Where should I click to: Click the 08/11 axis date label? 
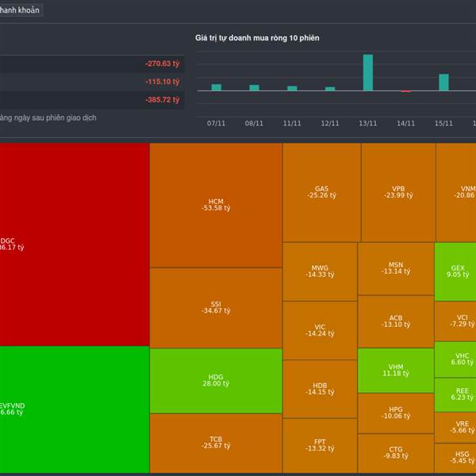pos(254,124)
